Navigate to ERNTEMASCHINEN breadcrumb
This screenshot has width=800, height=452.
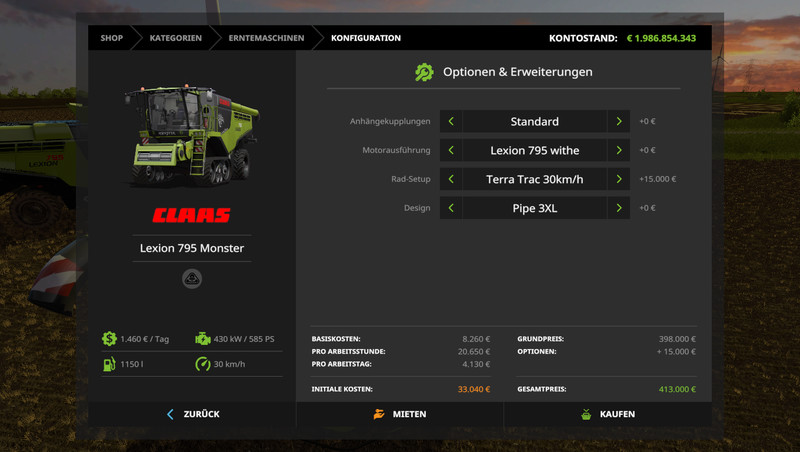click(265, 38)
